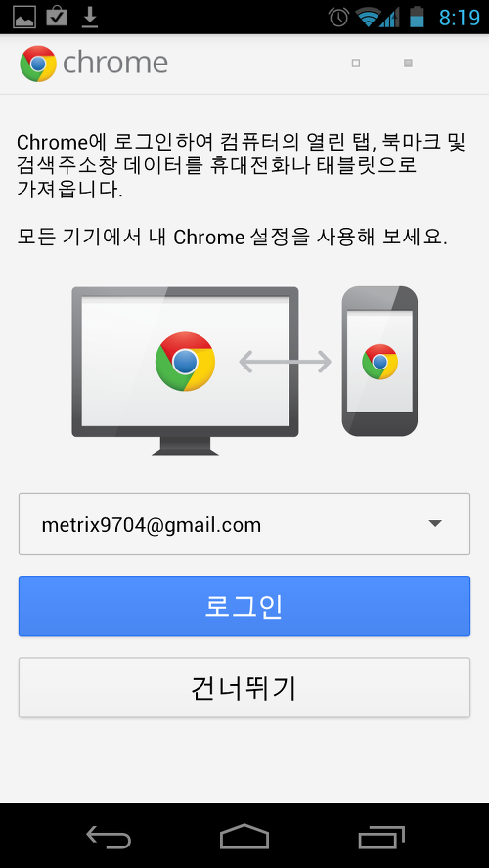This screenshot has height=868, width=489.
Task: Open the metrix9704@gmail.com account selector
Action: tap(244, 524)
